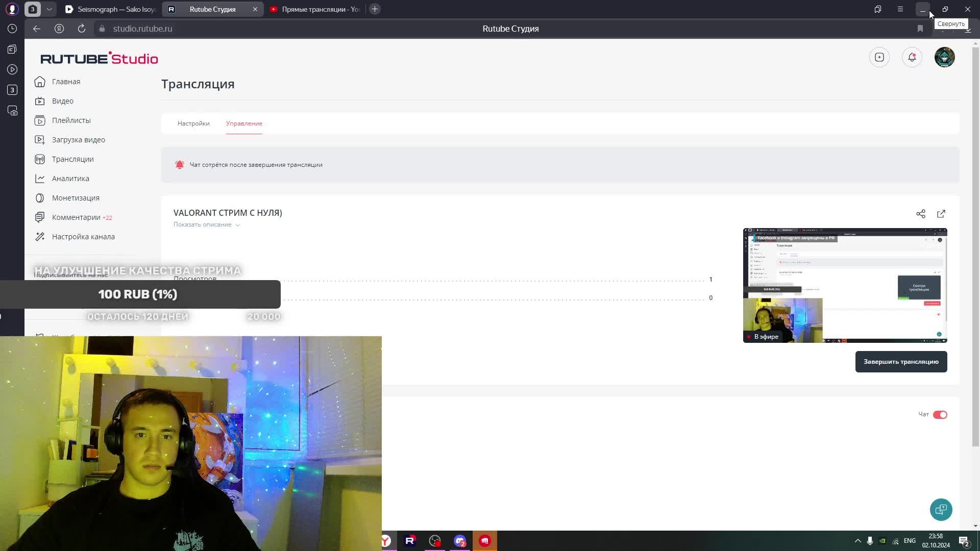980x551 pixels.
Task: Bookmark this page icon in address bar
Action: tap(920, 29)
